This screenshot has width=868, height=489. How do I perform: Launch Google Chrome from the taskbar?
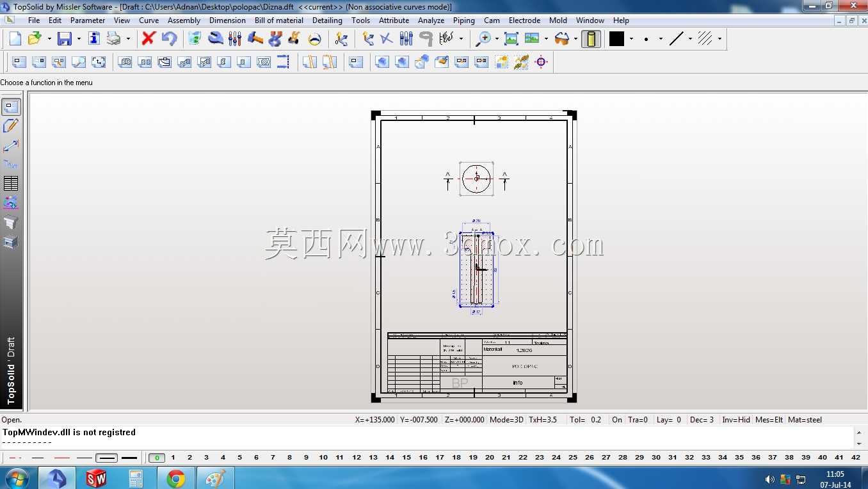point(176,478)
